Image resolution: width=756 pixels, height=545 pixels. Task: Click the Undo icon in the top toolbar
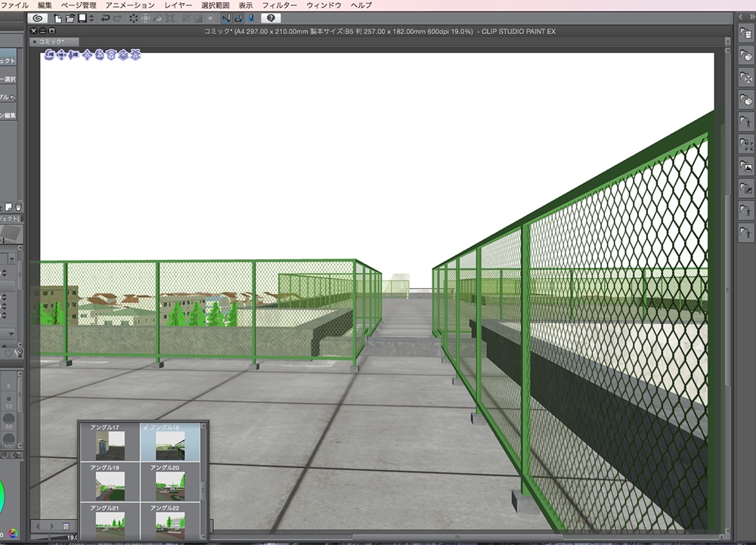(x=104, y=19)
